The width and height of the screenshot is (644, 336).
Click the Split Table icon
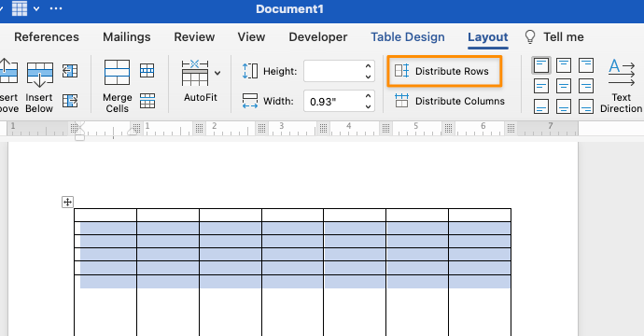point(147,101)
